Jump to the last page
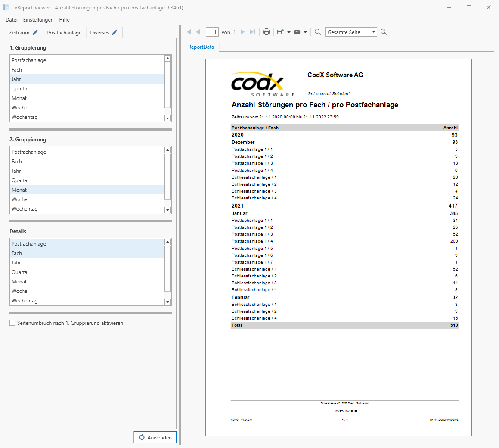Image resolution: width=499 pixels, height=448 pixels. pos(252,32)
